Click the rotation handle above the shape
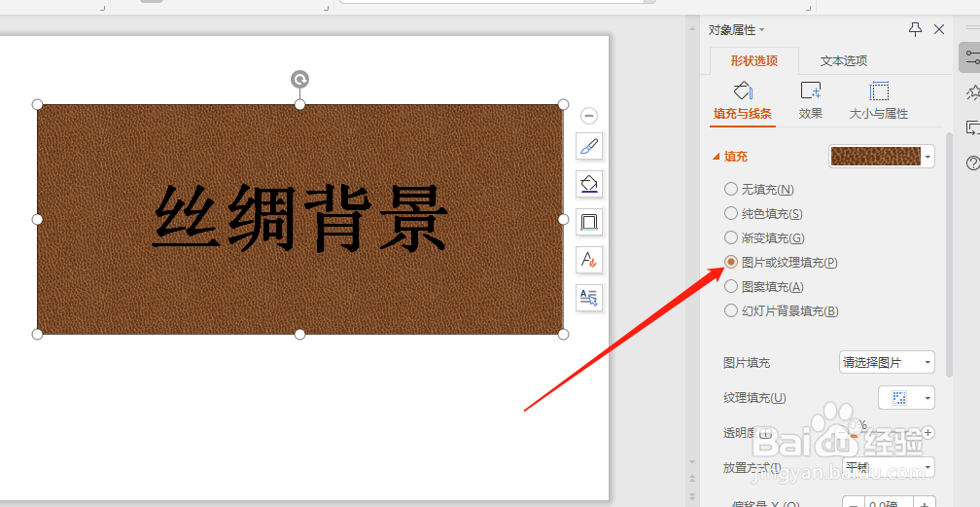This screenshot has height=507, width=980. tap(300, 80)
